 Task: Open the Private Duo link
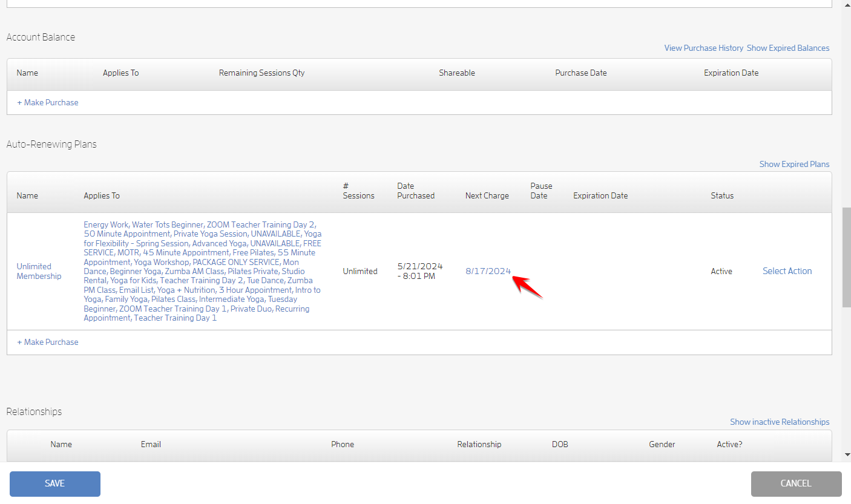(x=251, y=309)
